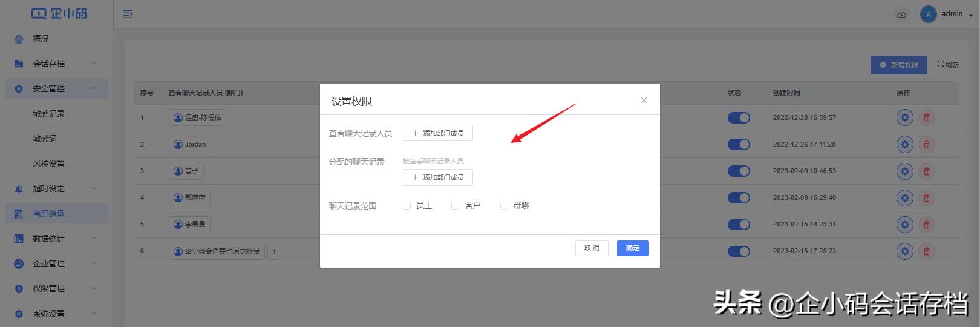Viewport: 980px width, 327px height.
Task: Delete the 李晨晨 row with trash icon
Action: (x=927, y=224)
